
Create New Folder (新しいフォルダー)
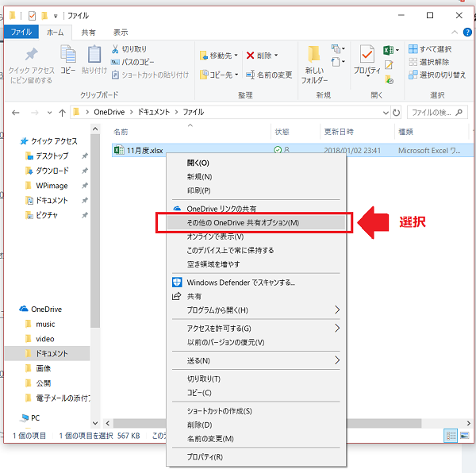pos(314,64)
